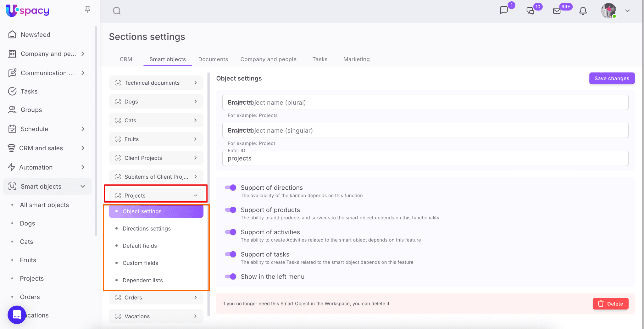Toggle Show in the left menu
Image resolution: width=644 pixels, height=329 pixels.
tap(231, 277)
